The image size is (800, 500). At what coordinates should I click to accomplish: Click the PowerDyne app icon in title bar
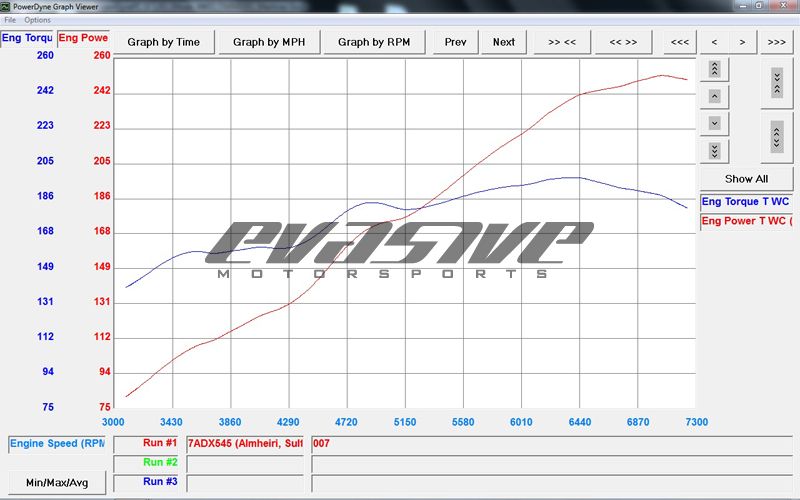(6, 6)
